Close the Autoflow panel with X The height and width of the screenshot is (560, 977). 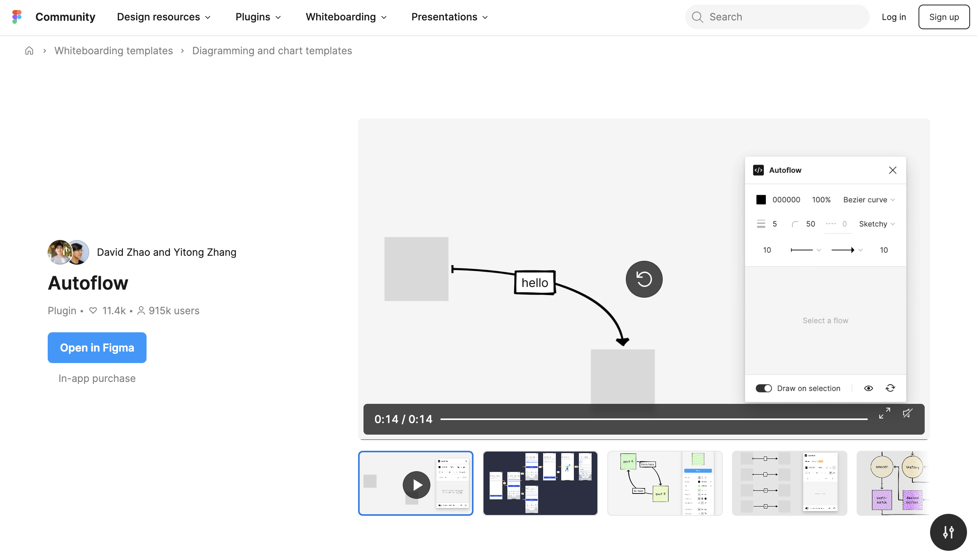click(x=893, y=170)
